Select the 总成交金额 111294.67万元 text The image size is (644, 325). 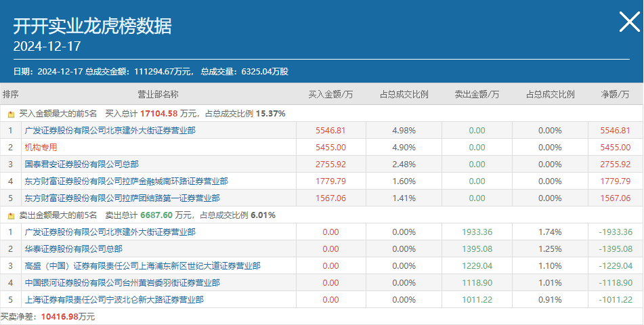coord(139,72)
